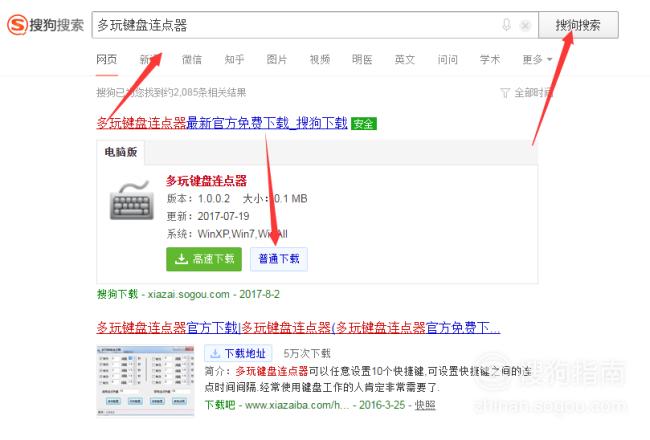The image size is (650, 440).
Task: Click the filter funnel icon by 全部时间
Action: coord(504,93)
